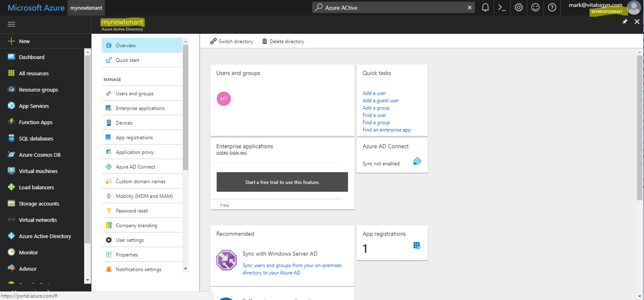
Task: Open the notifications bell icon
Action: click(485, 8)
